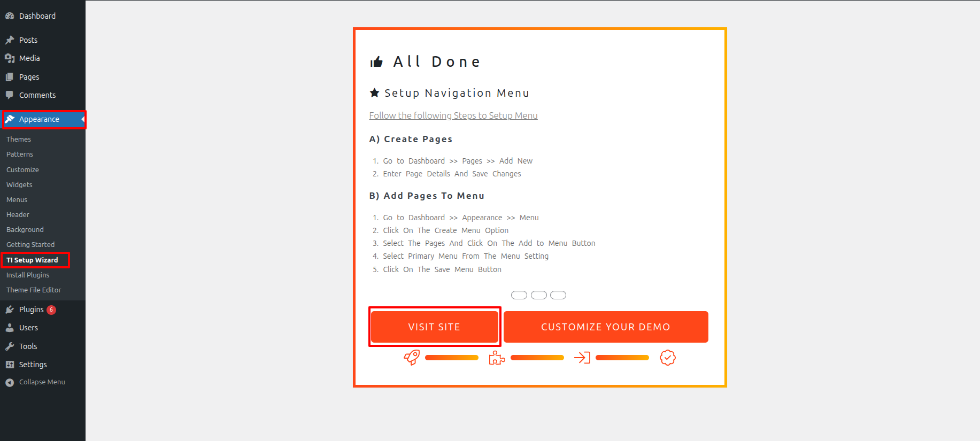Click the import arrow step icon
This screenshot has height=441, width=980.
click(x=582, y=358)
